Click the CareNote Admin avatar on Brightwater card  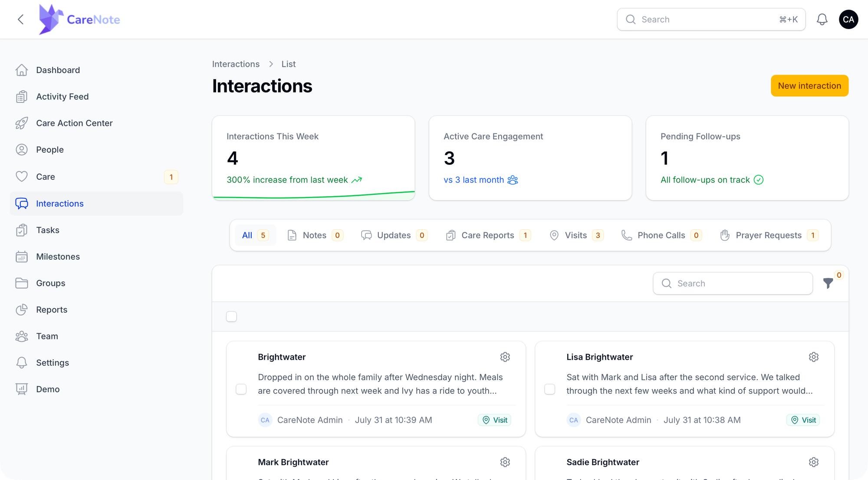point(265,420)
